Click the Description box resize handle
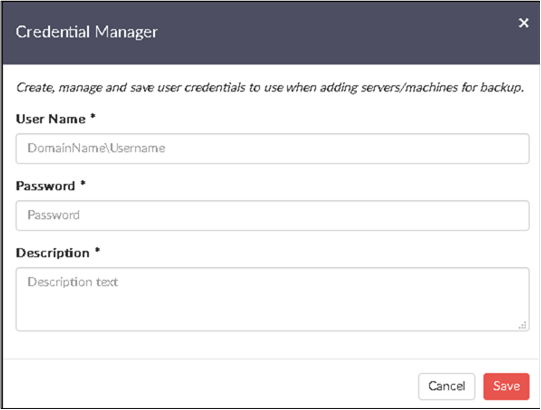The width and height of the screenshot is (541, 410). tap(523, 325)
